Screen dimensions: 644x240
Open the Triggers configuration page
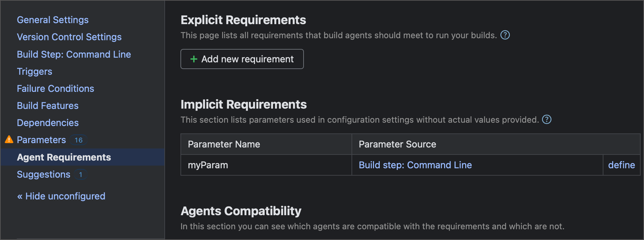(x=35, y=71)
